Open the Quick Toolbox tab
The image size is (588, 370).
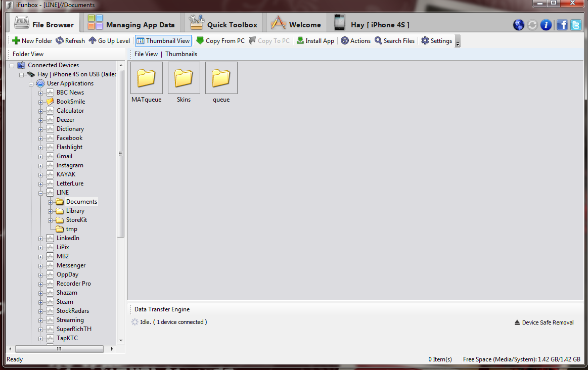coord(223,23)
